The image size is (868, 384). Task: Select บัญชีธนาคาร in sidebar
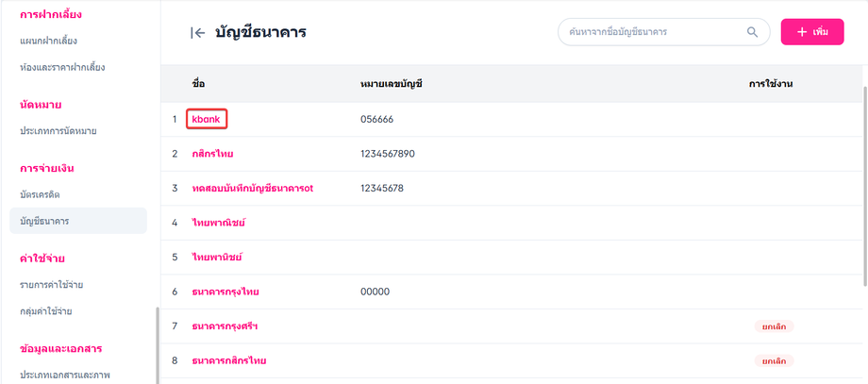[44, 221]
